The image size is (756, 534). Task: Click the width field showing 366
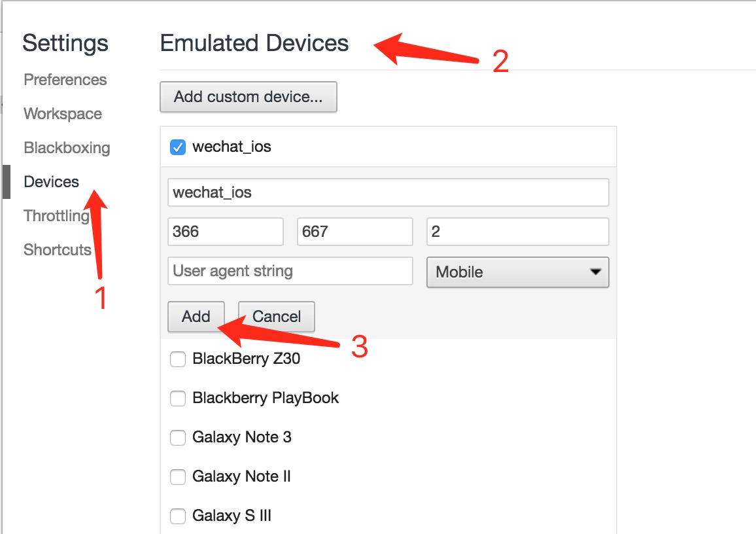coord(225,232)
